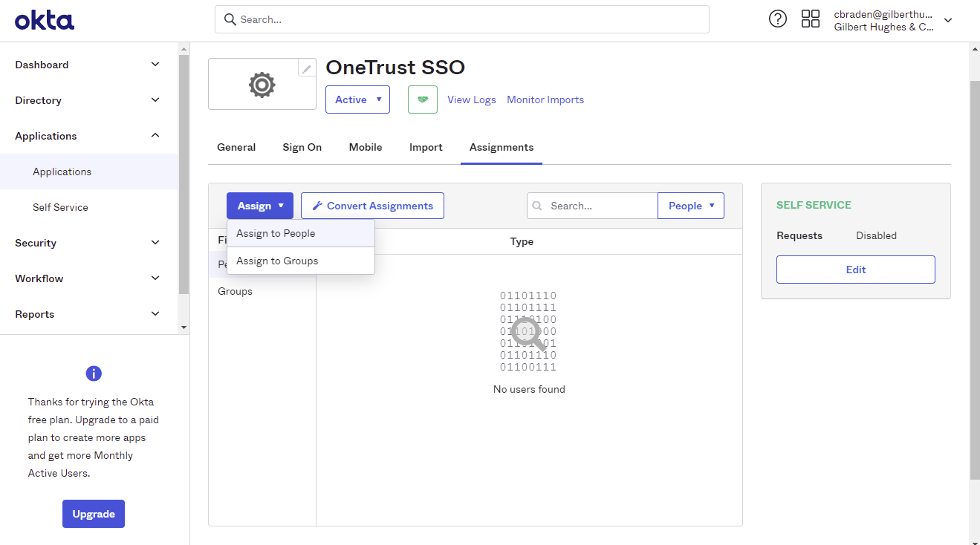
Task: Open View Logs
Action: coord(471,99)
